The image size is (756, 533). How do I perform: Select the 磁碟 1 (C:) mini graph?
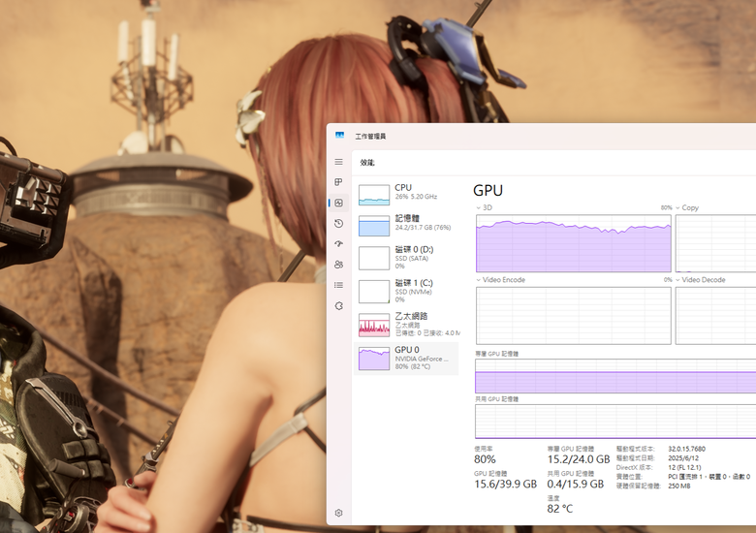click(374, 292)
